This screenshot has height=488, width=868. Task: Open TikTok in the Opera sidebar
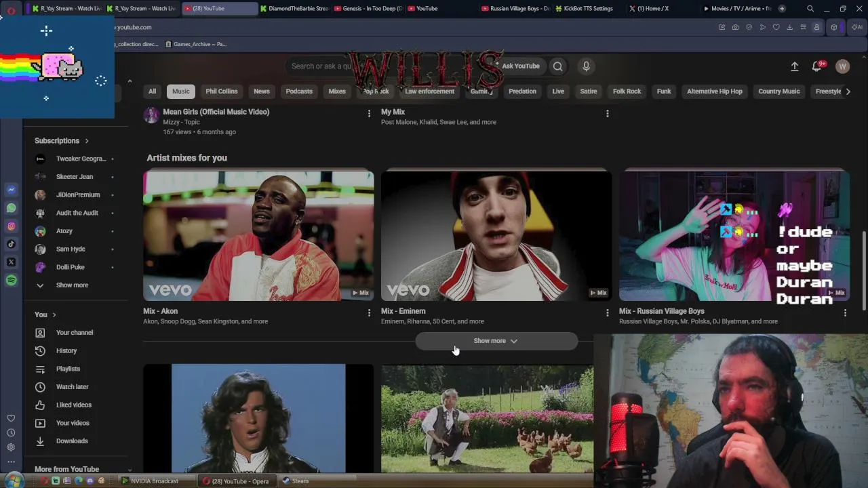click(11, 244)
